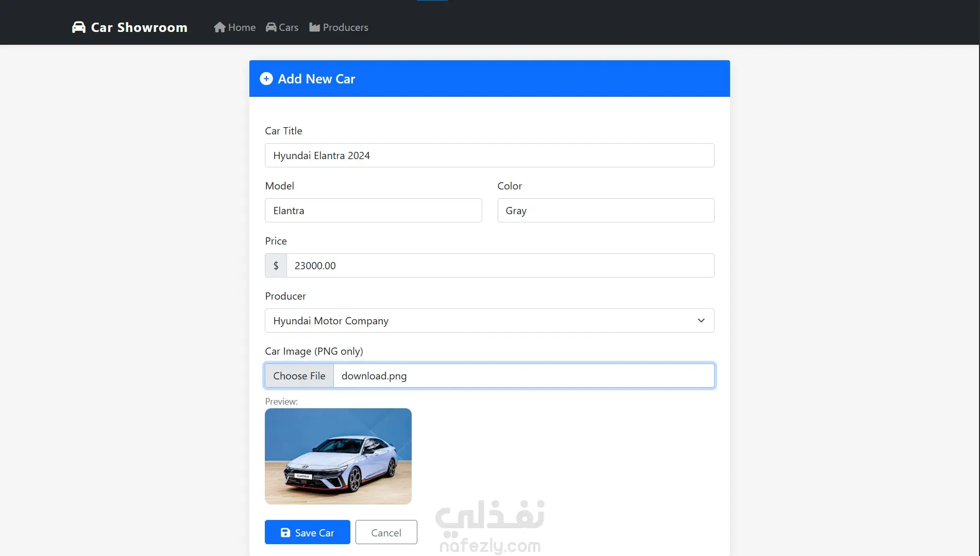The image size is (980, 556).
Task: Click the Price field showing 23000.00
Action: [x=500, y=266]
